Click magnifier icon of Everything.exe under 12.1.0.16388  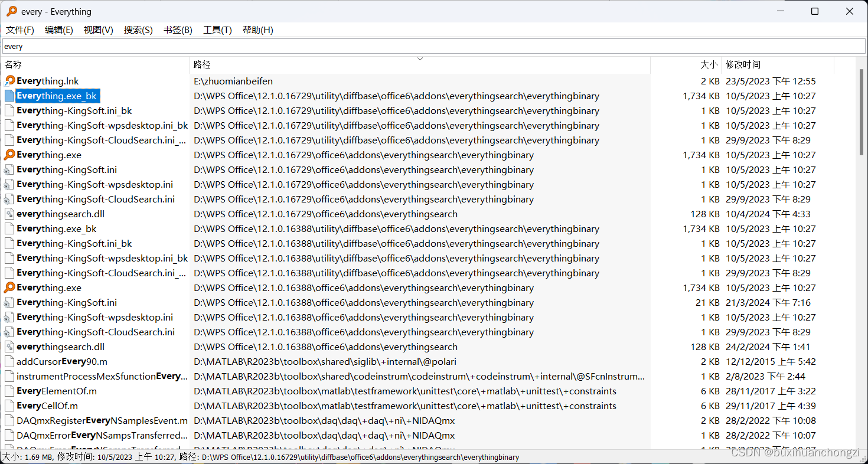pyautogui.click(x=9, y=287)
